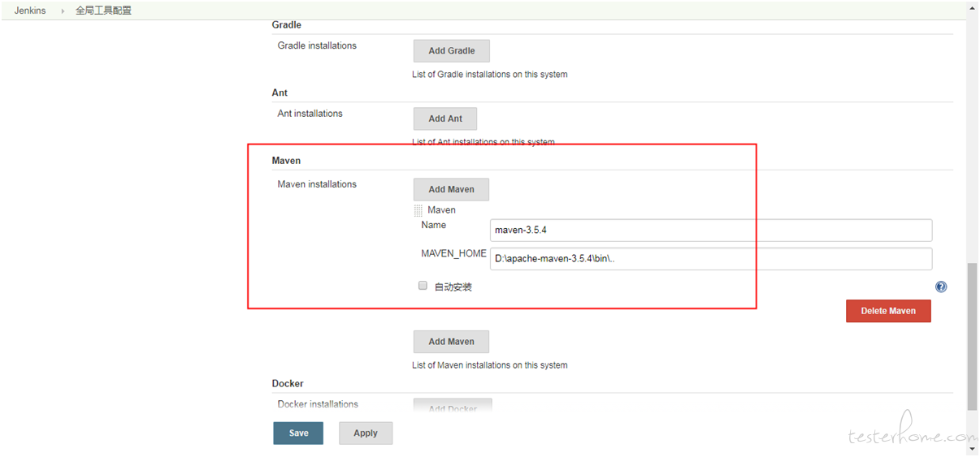This screenshot has height=457, width=980.
Task: Focus the Maven Name input field
Action: [x=711, y=230]
